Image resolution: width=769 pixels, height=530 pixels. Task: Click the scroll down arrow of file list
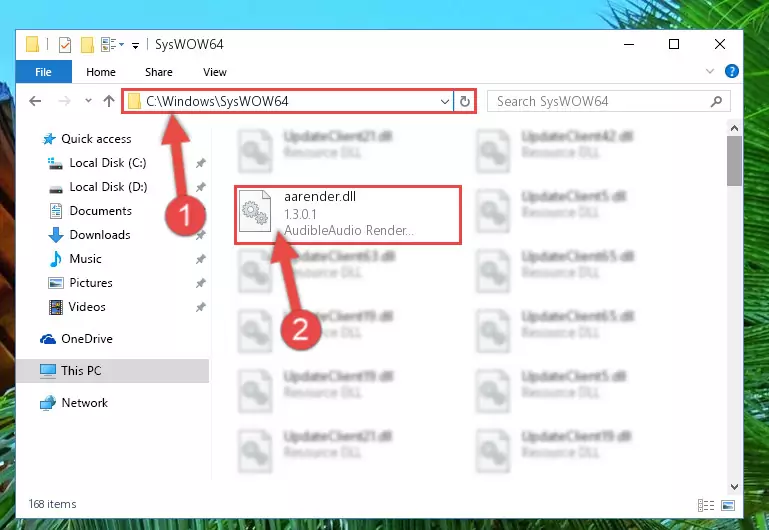click(x=734, y=487)
